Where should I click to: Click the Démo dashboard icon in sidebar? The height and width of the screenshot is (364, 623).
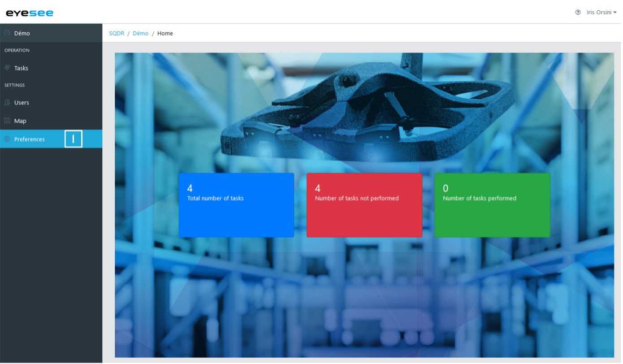(x=7, y=33)
